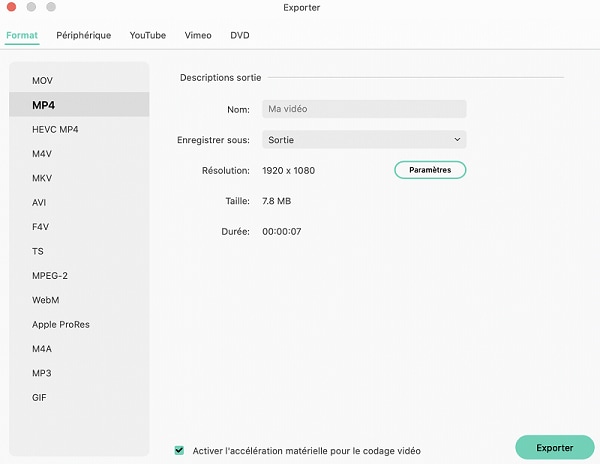Pick the MPEG-2 format

click(x=79, y=276)
